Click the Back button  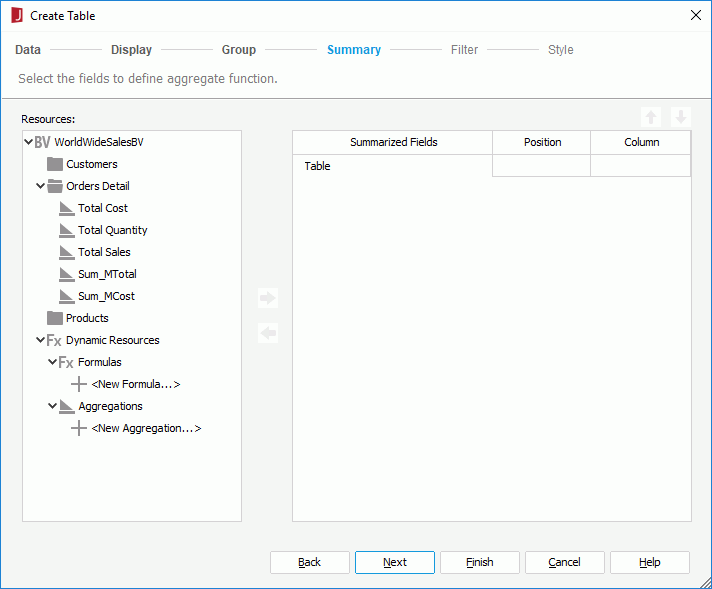tap(310, 562)
